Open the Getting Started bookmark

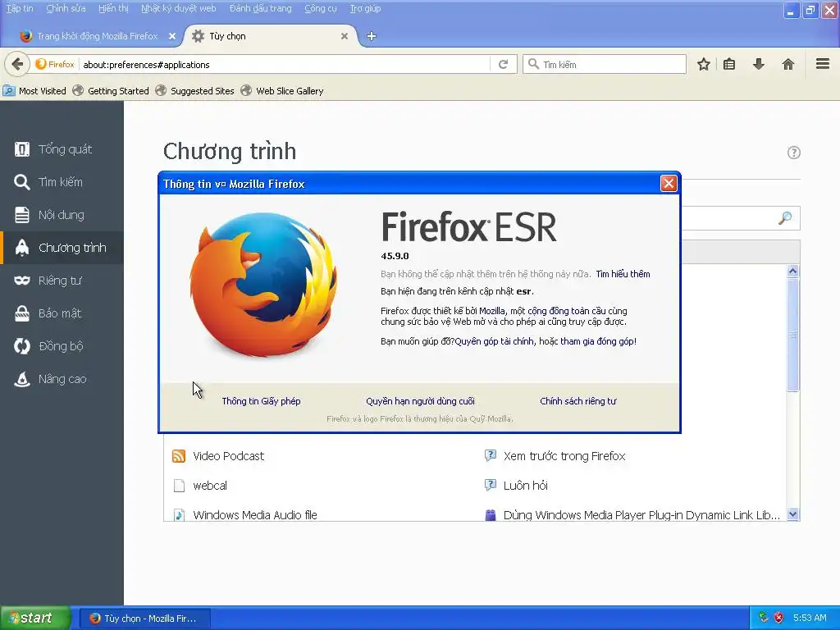111,91
